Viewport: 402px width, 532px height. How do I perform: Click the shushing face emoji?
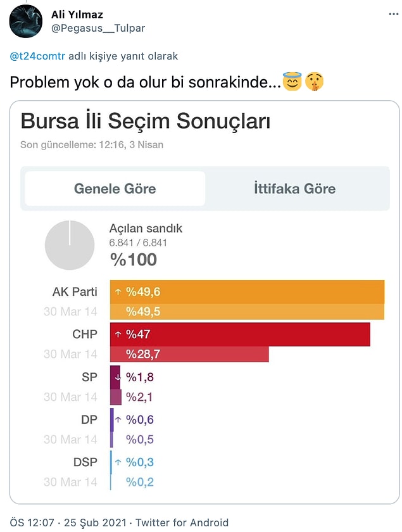click(x=315, y=82)
